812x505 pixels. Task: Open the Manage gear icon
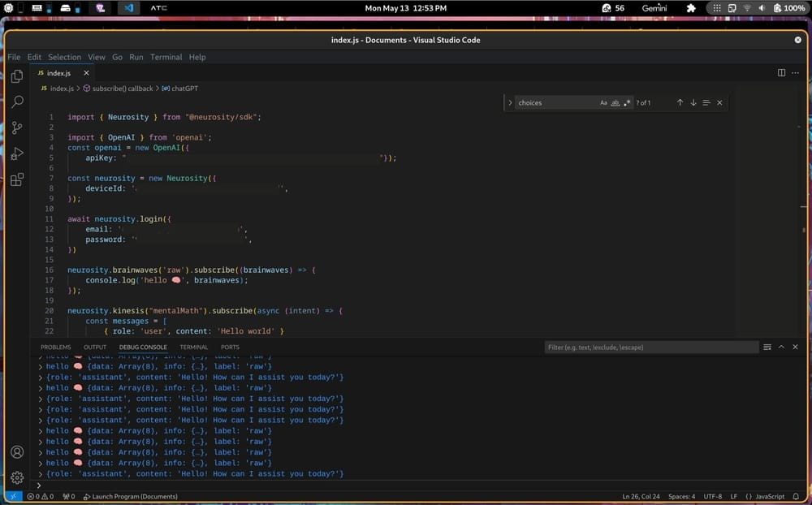[17, 477]
